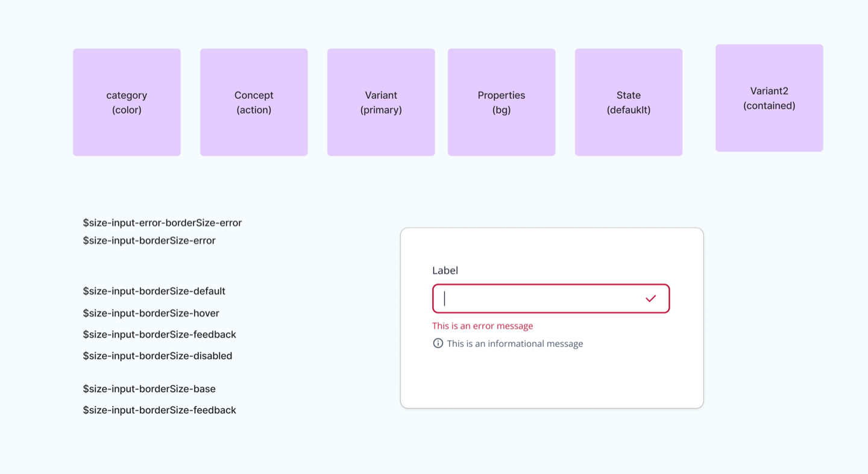868x474 pixels.
Task: Click the $size-input-borderSize-base text
Action: pyautogui.click(x=149, y=389)
